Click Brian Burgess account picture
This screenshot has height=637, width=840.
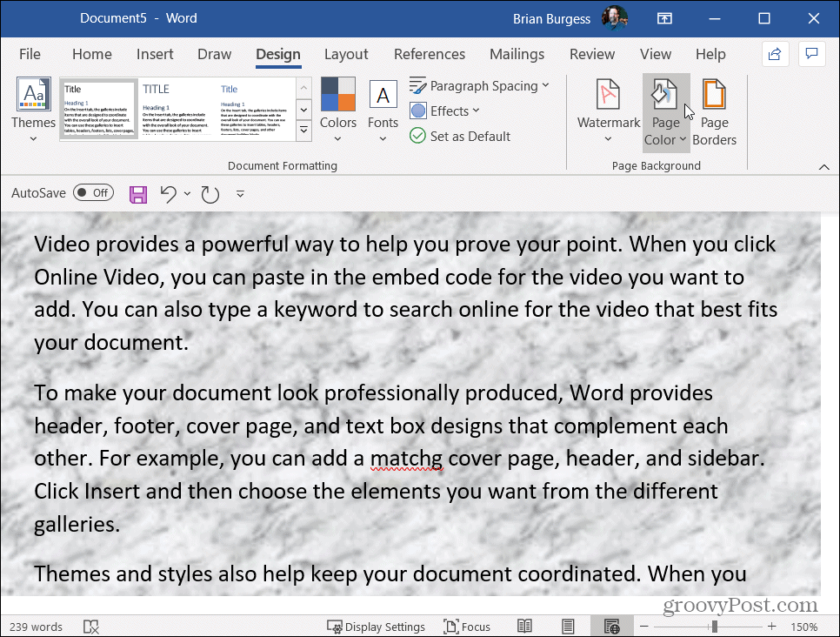click(x=614, y=18)
